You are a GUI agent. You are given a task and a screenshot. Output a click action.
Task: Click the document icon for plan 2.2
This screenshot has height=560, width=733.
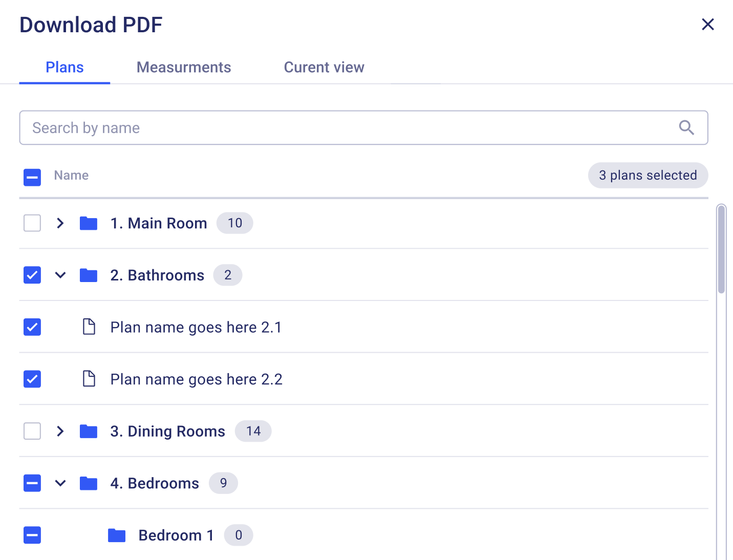click(x=89, y=379)
